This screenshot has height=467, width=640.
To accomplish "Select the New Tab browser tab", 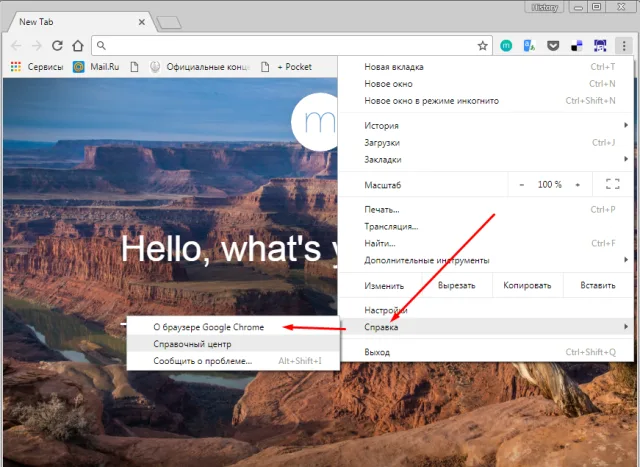I will [x=80, y=22].
